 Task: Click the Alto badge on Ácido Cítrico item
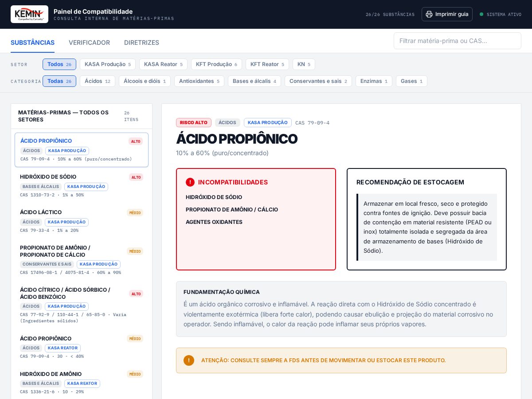[x=136, y=293]
